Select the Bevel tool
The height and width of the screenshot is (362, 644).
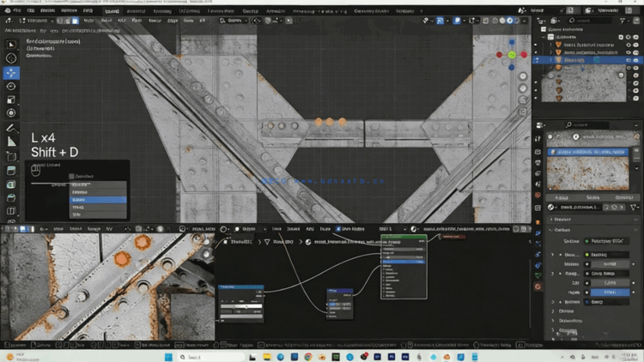(11, 198)
